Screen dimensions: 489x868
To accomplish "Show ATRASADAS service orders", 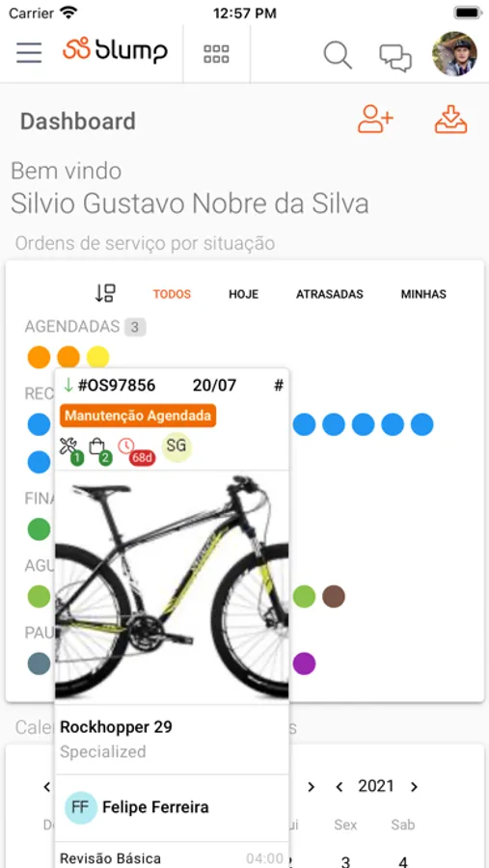I will click(x=330, y=294).
